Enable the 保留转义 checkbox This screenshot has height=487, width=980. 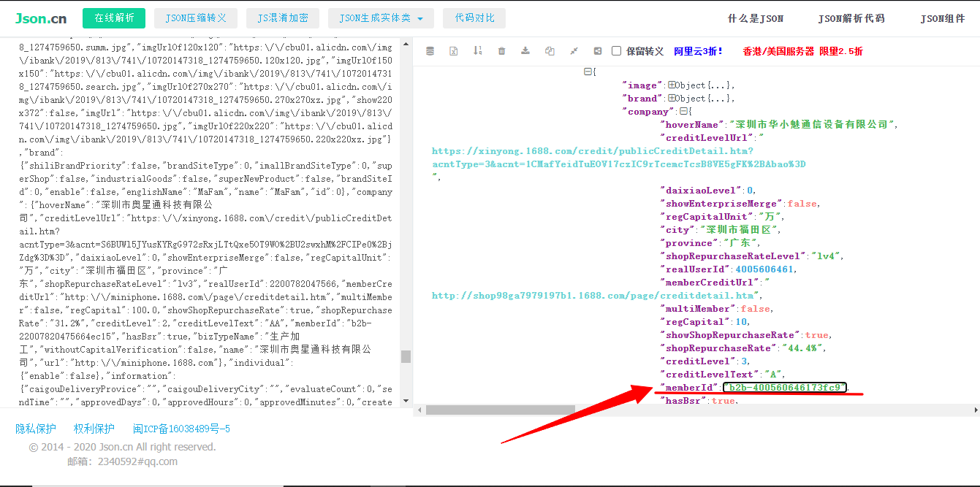coord(616,51)
